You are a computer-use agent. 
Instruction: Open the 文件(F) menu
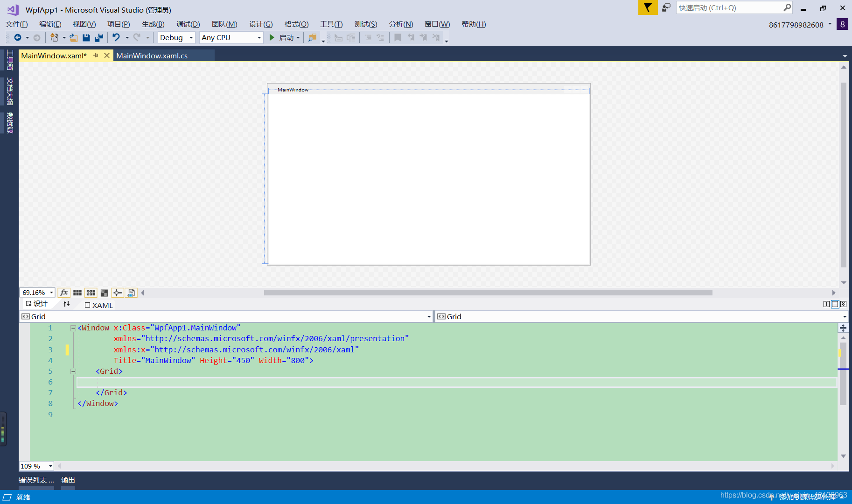17,24
